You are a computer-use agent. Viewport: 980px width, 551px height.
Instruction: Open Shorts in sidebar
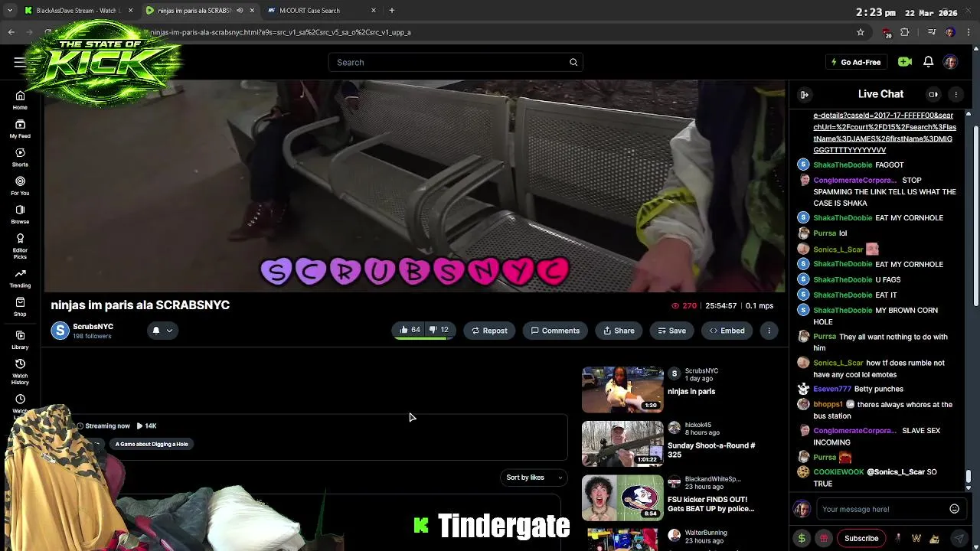pyautogui.click(x=20, y=158)
